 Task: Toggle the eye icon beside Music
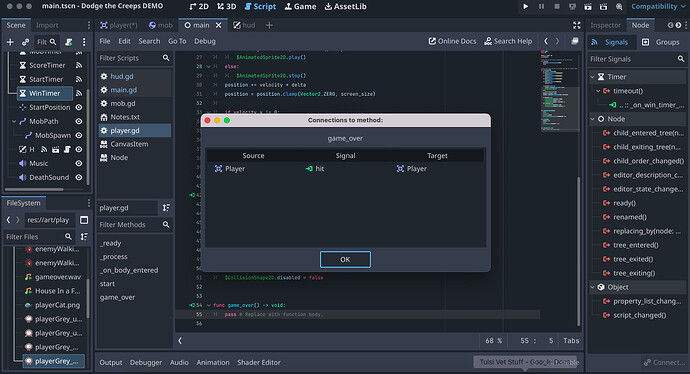[79, 163]
